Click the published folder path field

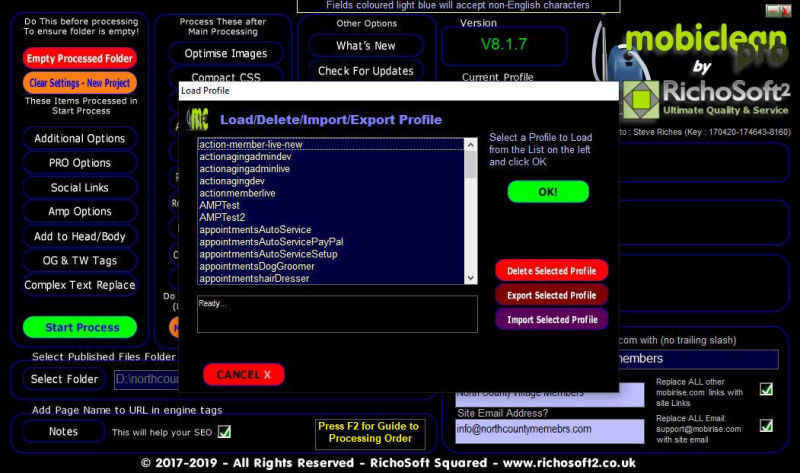147,379
